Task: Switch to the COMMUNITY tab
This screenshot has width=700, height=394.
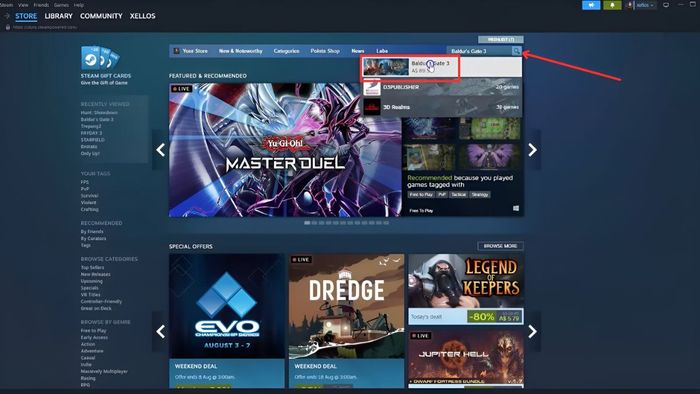Action: 101,16
